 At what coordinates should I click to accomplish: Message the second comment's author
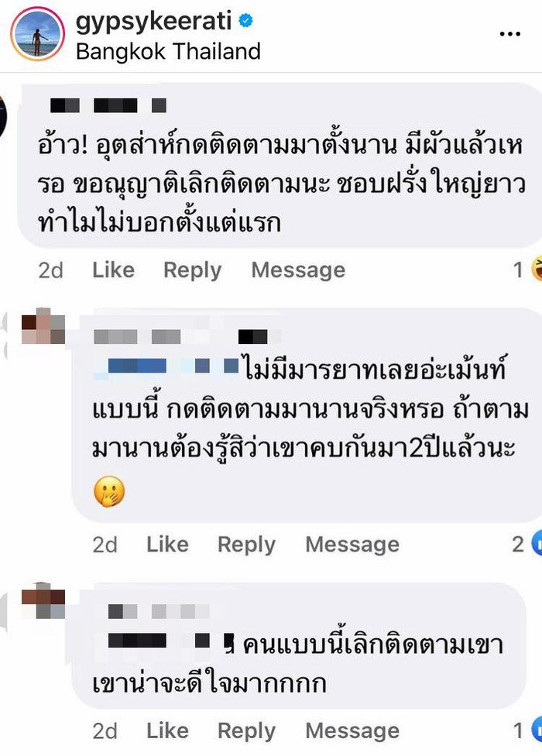click(352, 545)
